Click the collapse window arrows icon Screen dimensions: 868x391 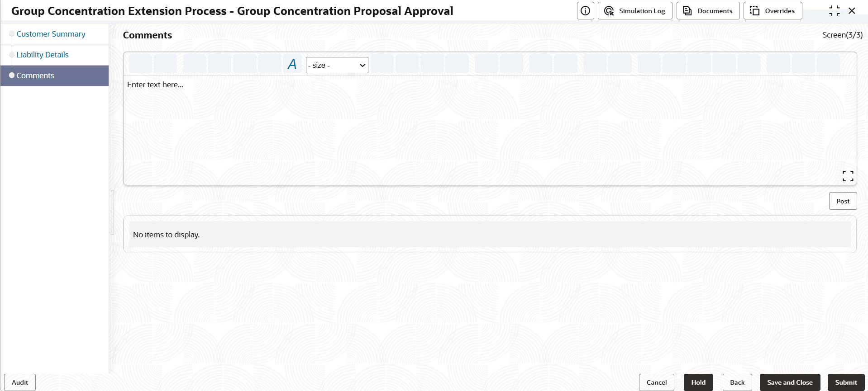point(834,11)
